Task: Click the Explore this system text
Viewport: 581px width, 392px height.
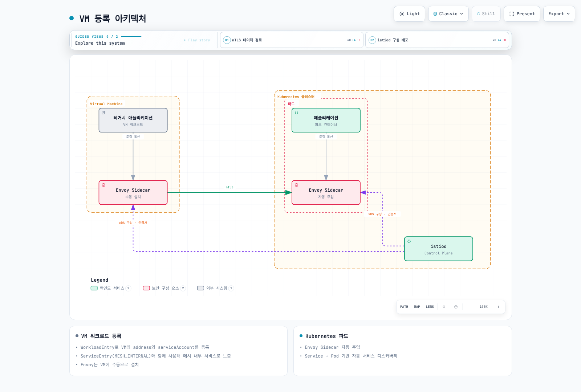Action: [x=100, y=43]
